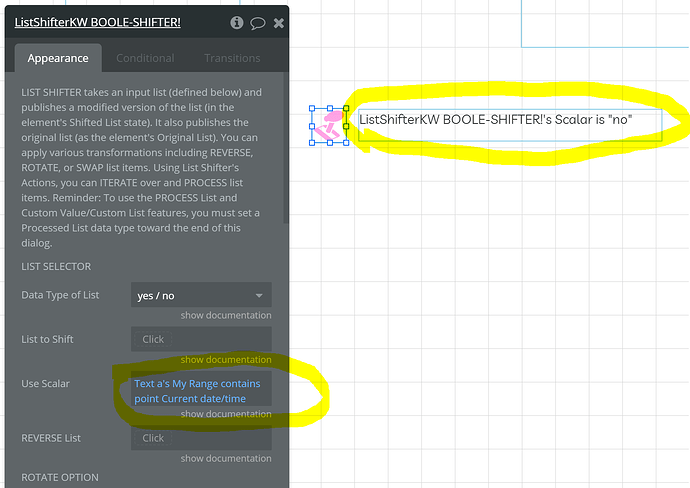Edit the Use Scalar expression
The height and width of the screenshot is (488, 690).
201,391
